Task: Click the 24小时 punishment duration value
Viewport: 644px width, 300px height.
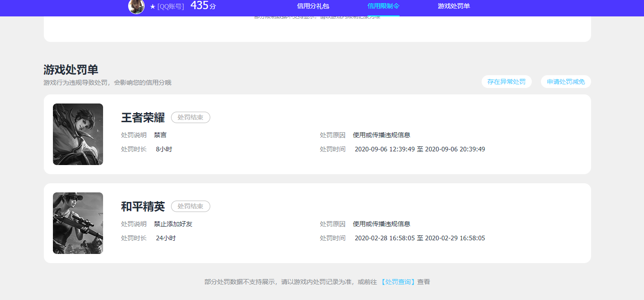Action: [x=166, y=238]
